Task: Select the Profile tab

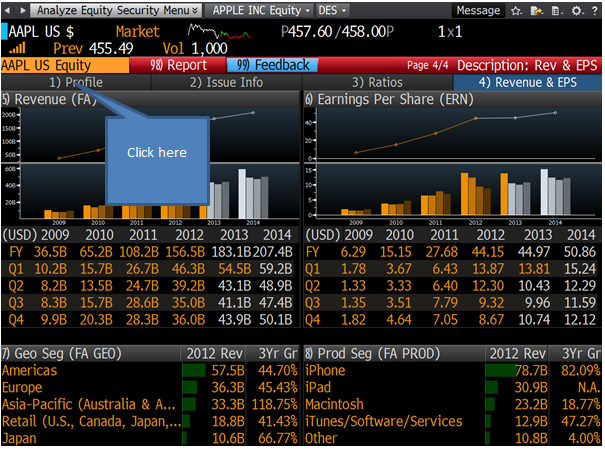Action: coord(76,82)
